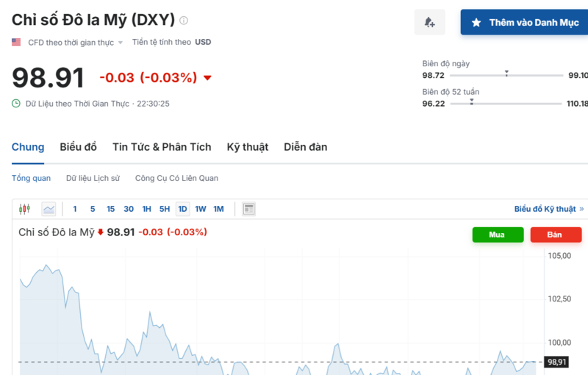Select the 1W chart interval
588x375 pixels.
click(201, 209)
